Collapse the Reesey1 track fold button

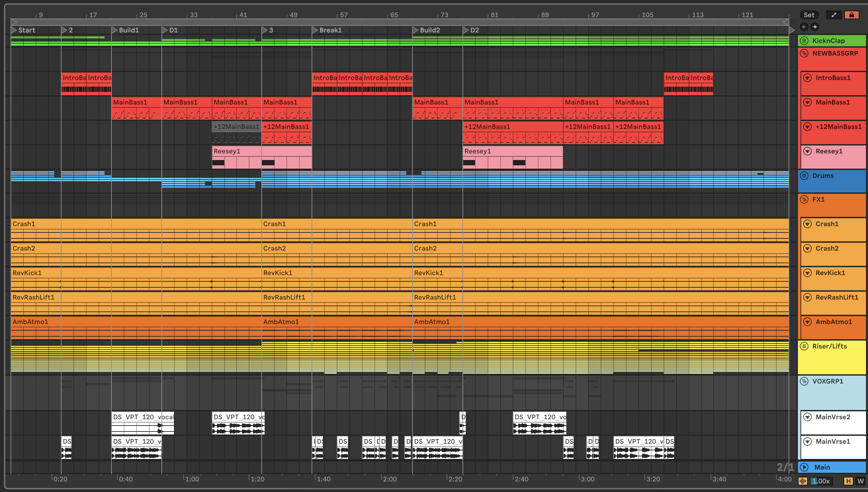(807, 151)
